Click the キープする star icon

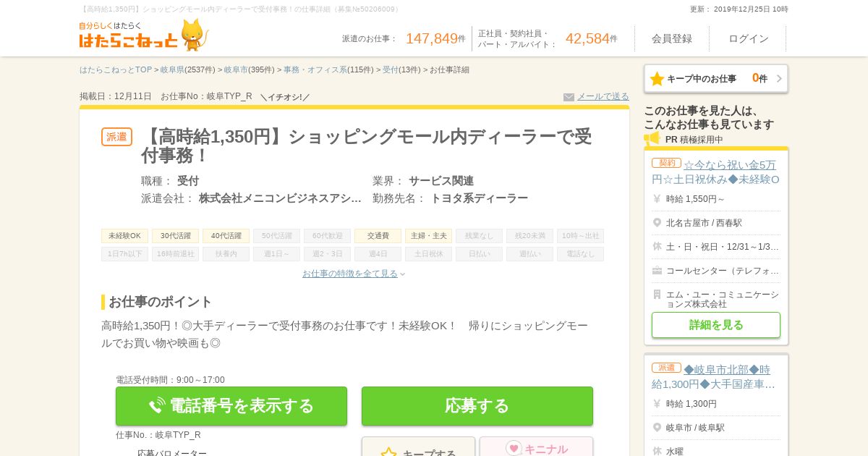[x=388, y=452]
